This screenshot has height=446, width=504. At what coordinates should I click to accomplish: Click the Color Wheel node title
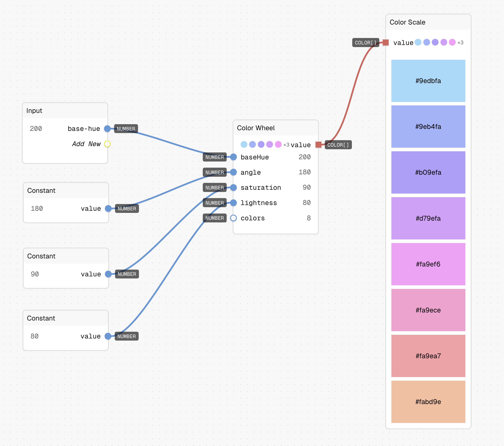[256, 128]
